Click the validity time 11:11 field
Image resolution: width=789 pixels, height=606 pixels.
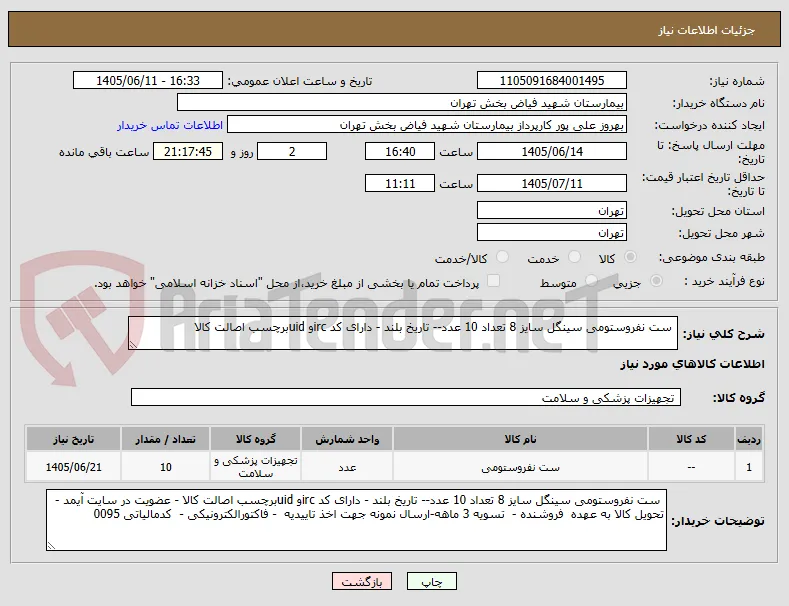[x=400, y=183]
